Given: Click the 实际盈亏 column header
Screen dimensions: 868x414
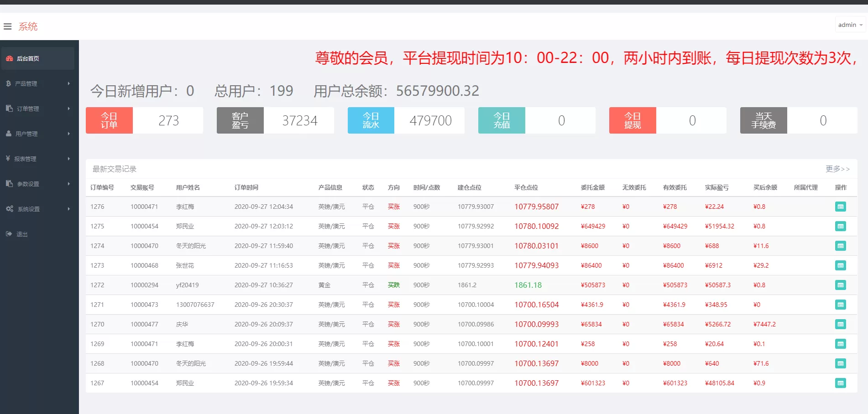Looking at the screenshot, I should 716,187.
